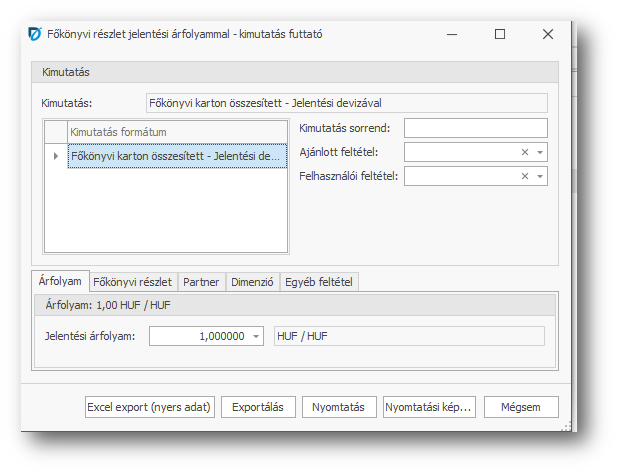Click the Árfolyam: 1,00 HUF / HUF header
Screen dimensions: 619x474
click(294, 305)
